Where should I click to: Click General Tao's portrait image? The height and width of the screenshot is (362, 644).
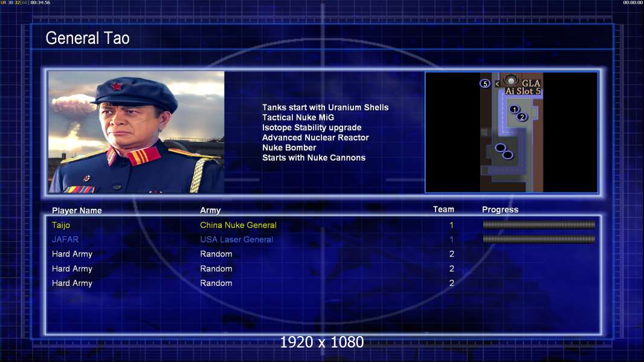pos(137,132)
